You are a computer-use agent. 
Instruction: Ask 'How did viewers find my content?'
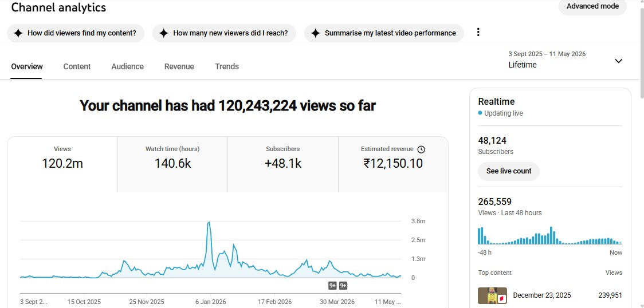tap(76, 33)
